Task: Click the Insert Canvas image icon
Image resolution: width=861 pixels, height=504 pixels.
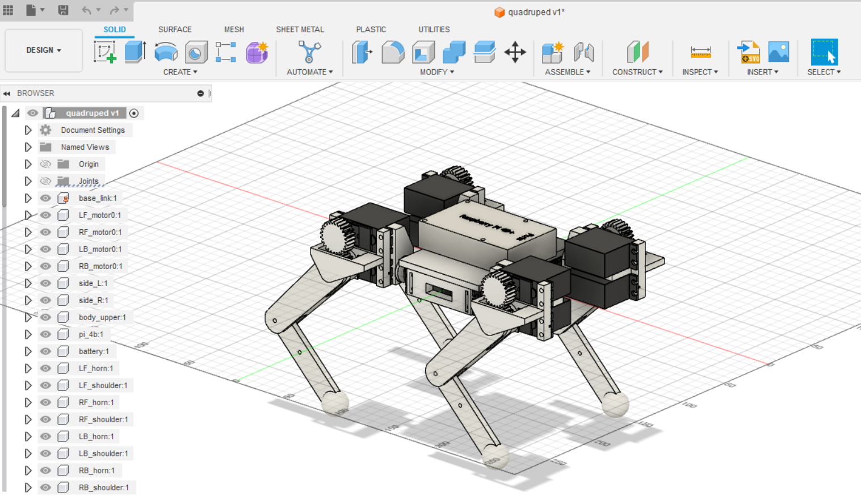Action: 779,52
